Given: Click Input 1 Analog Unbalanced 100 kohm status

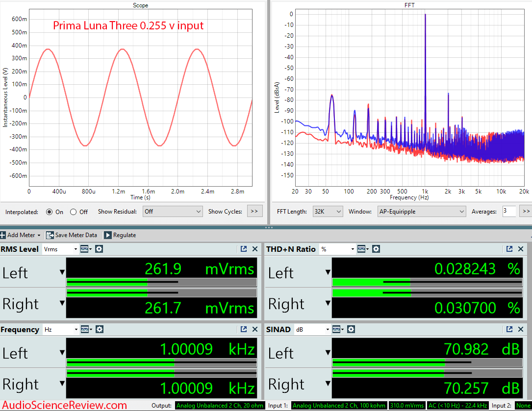Looking at the screenshot, I should click(x=339, y=406).
